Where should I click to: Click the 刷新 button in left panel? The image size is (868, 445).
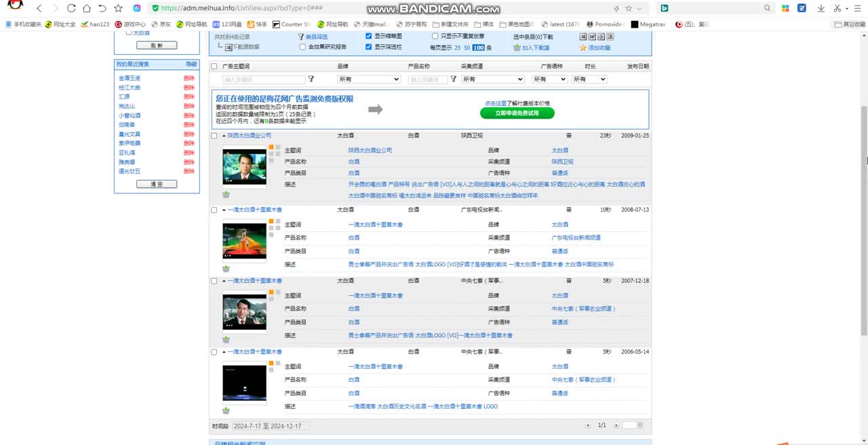(157, 45)
